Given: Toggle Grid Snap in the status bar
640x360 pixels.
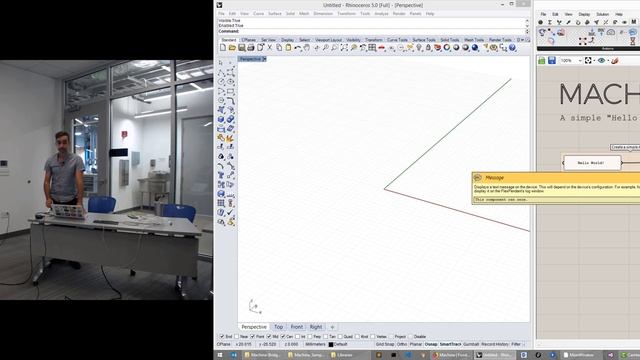Looking at the screenshot, I should pyautogui.click(x=385, y=344).
